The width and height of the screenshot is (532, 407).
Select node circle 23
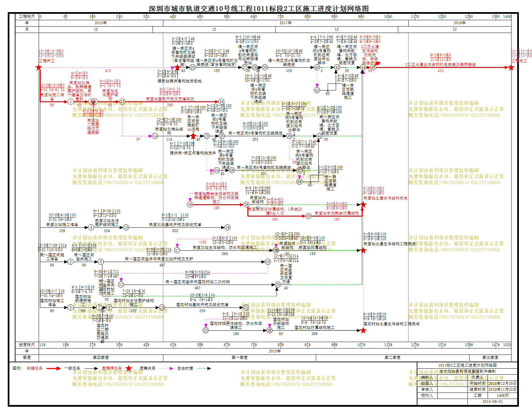pyautogui.click(x=207, y=136)
